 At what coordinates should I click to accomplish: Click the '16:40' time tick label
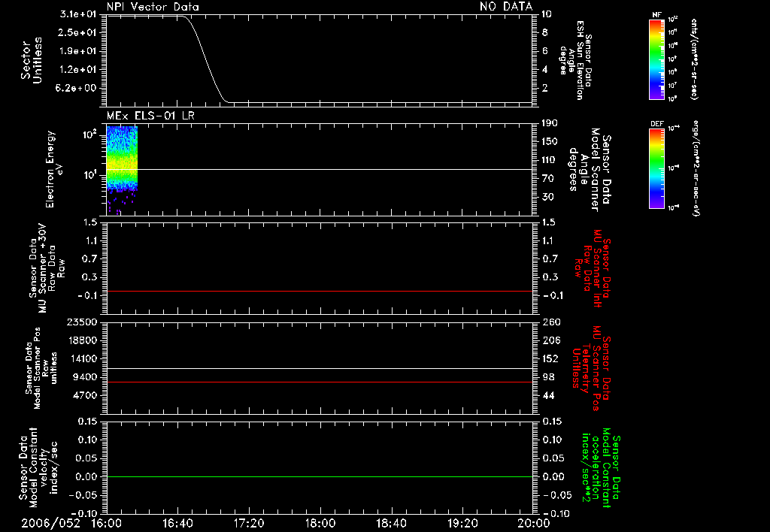coord(177,524)
